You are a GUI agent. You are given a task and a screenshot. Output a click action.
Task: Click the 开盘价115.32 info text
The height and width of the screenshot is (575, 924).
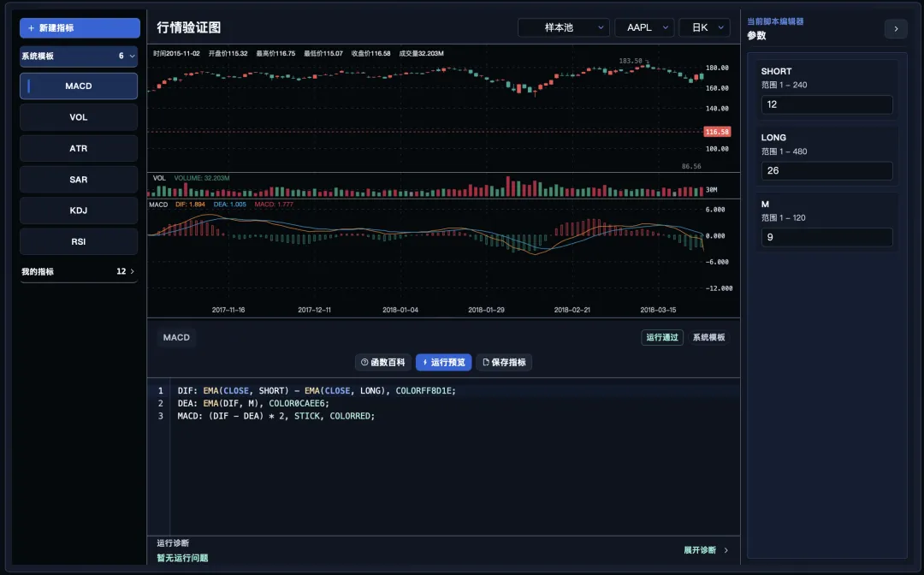point(228,53)
